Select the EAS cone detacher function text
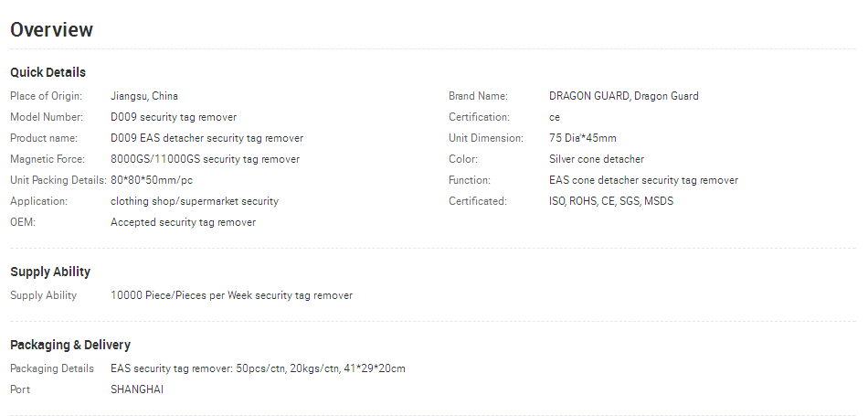Image resolution: width=868 pixels, height=416 pixels. [643, 180]
